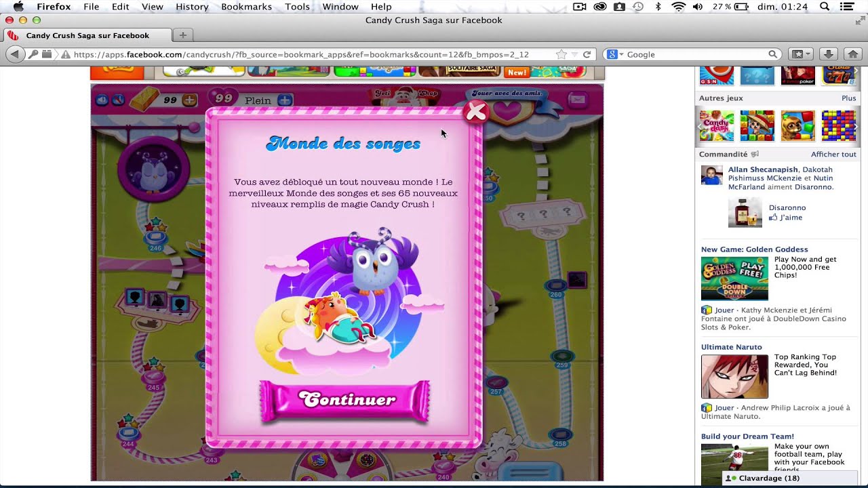Open the GSN game thumbnail
The image size is (868, 488).
(x=717, y=75)
